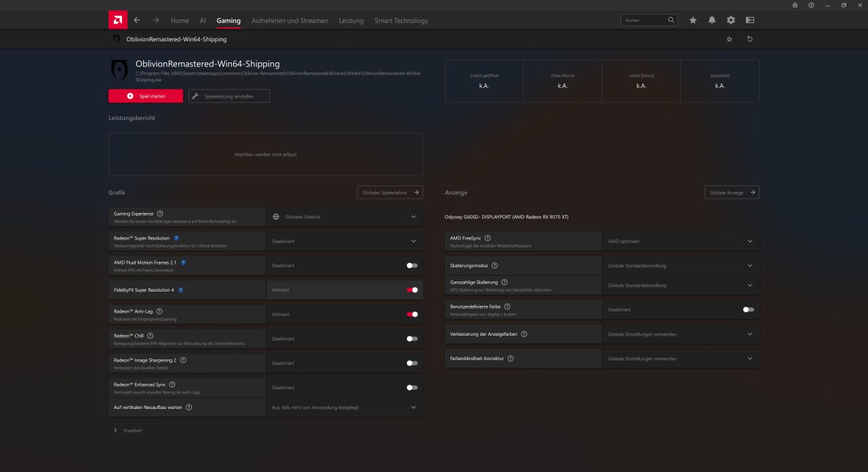The image size is (868, 472).
Task: Click Spieleleistung einstellen button
Action: [229, 96]
